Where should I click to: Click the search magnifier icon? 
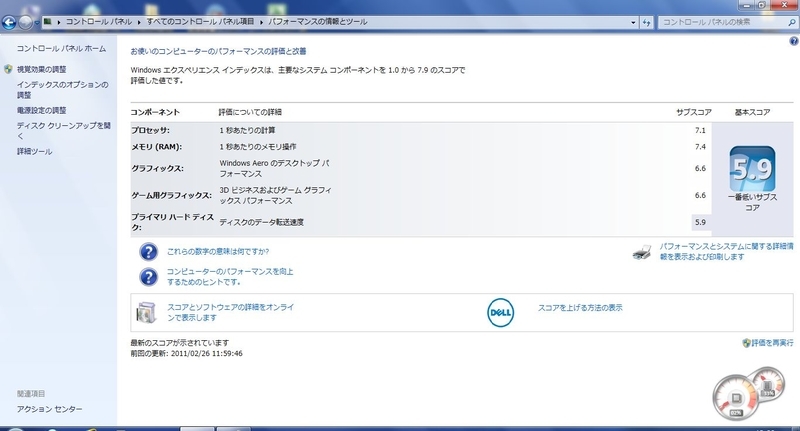792,22
